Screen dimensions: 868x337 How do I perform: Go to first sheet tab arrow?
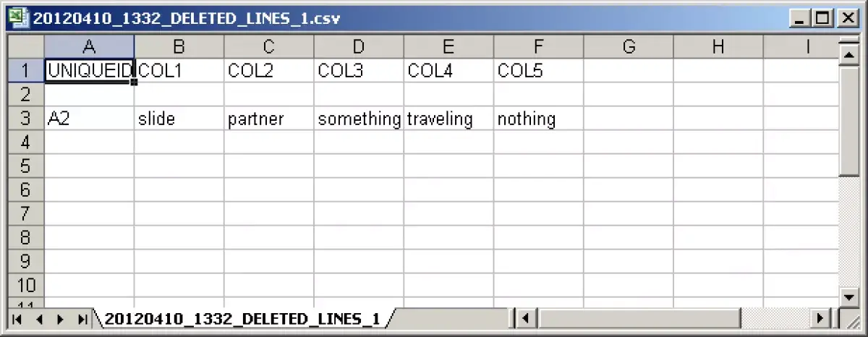(x=17, y=318)
